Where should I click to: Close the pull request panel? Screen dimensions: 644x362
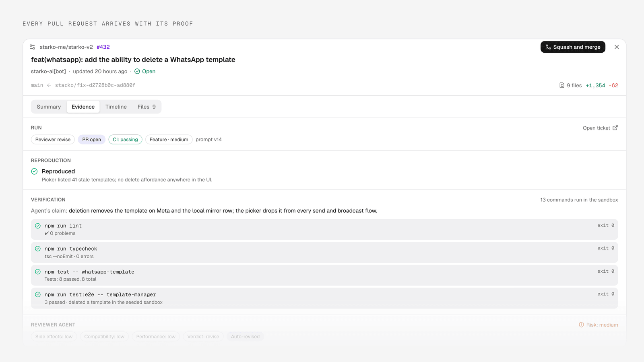click(617, 47)
